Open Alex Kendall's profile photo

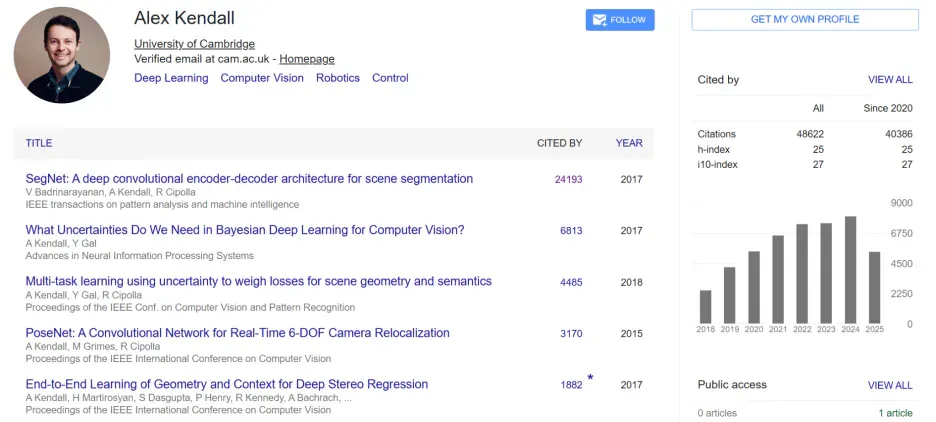point(62,56)
